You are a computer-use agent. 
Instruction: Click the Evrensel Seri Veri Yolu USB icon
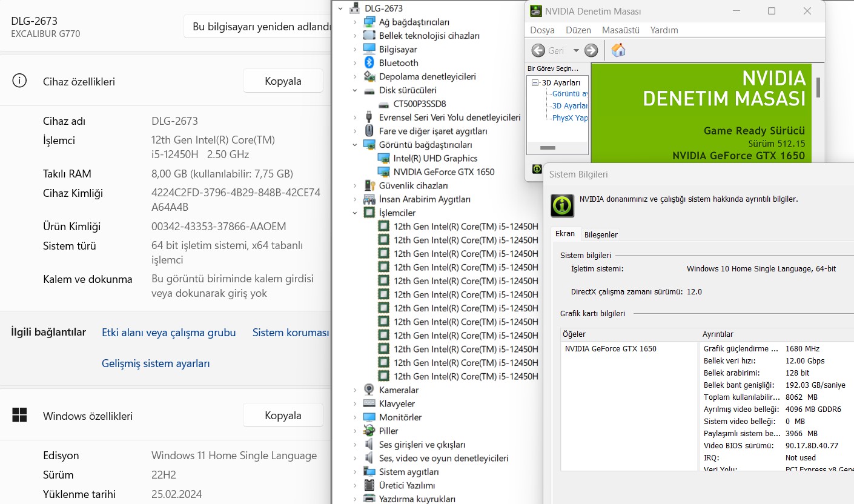coord(369,118)
